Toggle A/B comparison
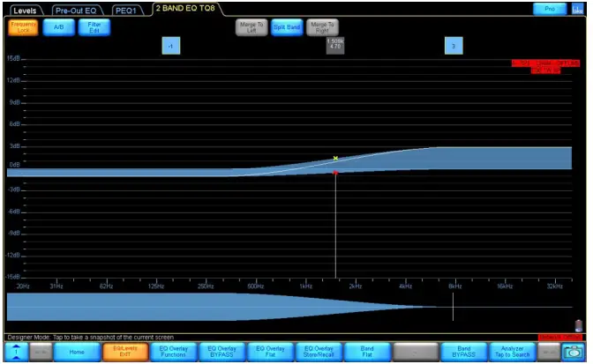 (58, 27)
